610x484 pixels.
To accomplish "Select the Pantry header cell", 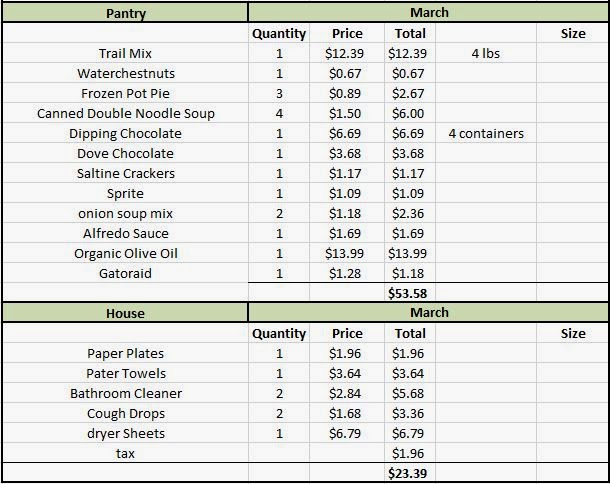I will pos(125,13).
